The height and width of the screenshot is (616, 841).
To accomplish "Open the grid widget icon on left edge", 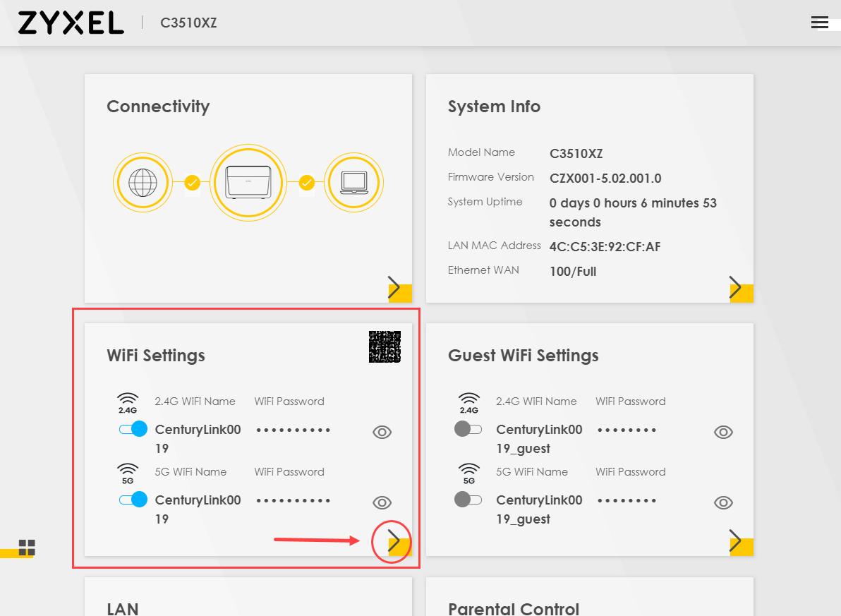I will coord(27,548).
